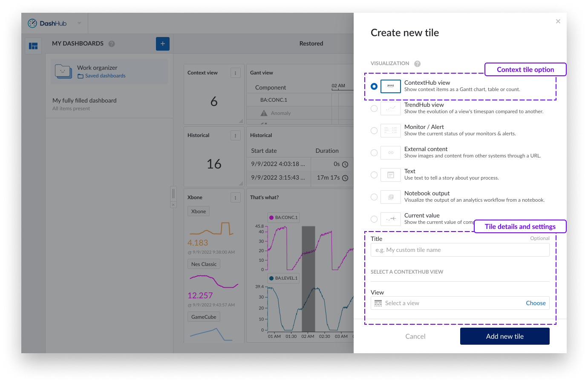Screen dimensions: 588x383
Task: Open My fully filled dashboard
Action: point(84,101)
